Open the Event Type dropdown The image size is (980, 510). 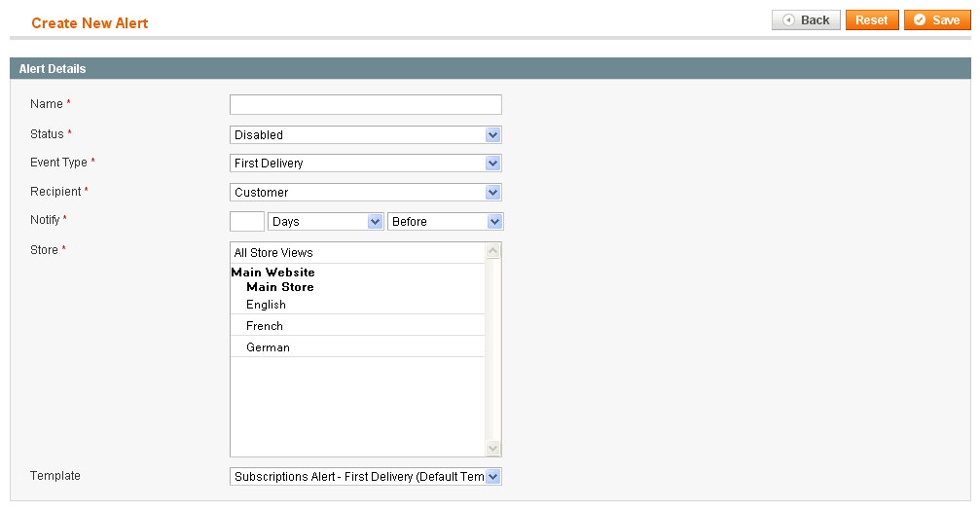tap(366, 164)
